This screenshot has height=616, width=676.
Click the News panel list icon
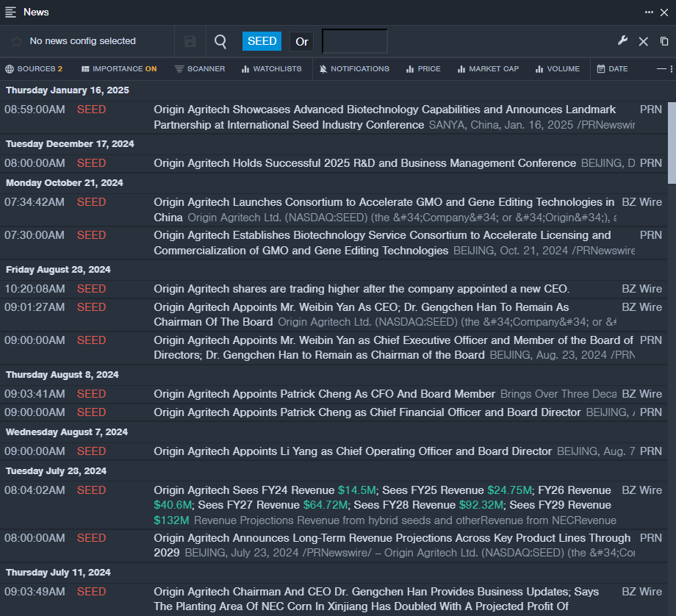pyautogui.click(x=11, y=12)
